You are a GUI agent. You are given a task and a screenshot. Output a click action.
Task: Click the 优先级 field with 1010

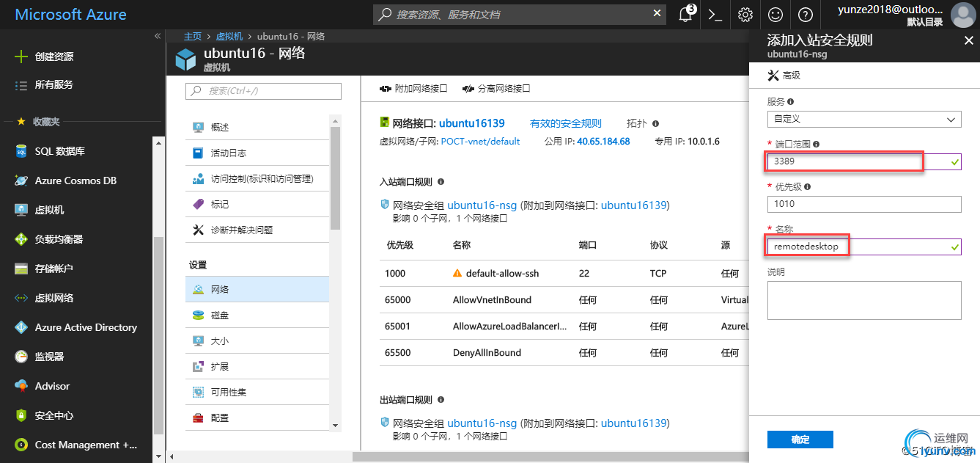pyautogui.click(x=864, y=204)
